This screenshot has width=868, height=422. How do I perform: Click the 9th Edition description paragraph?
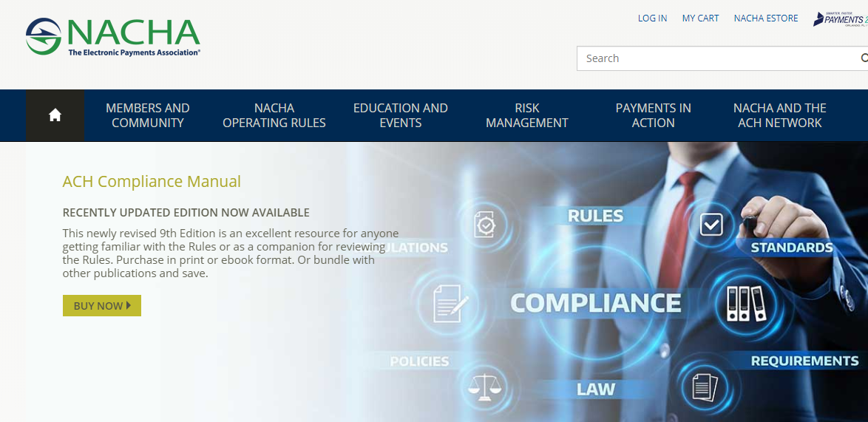click(230, 253)
